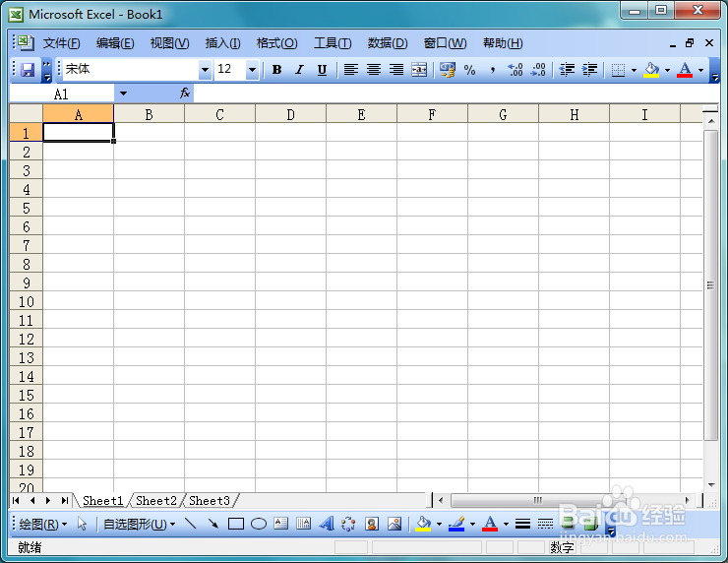Select the Line drawing tool
Screen dimensions: 728x563
click(x=190, y=524)
